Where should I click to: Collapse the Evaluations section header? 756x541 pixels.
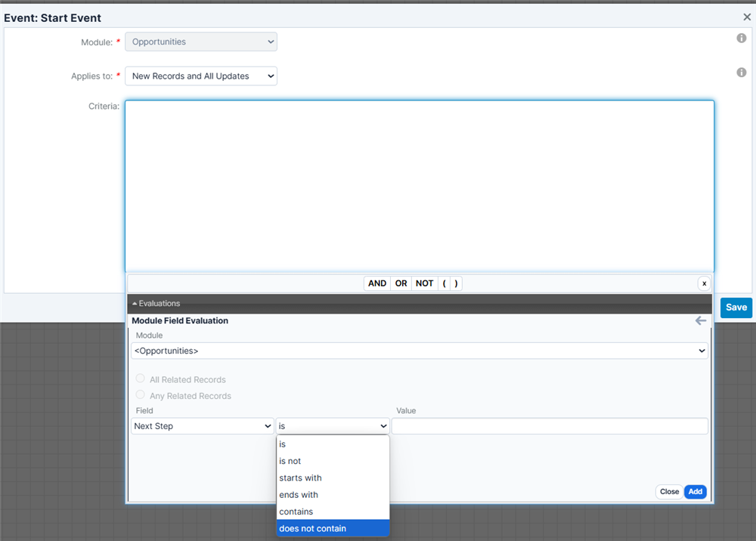156,304
